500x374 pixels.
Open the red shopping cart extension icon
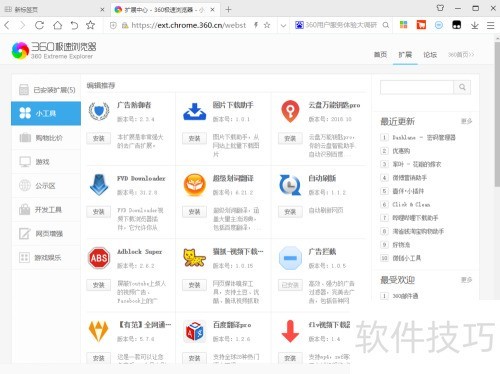(x=421, y=25)
